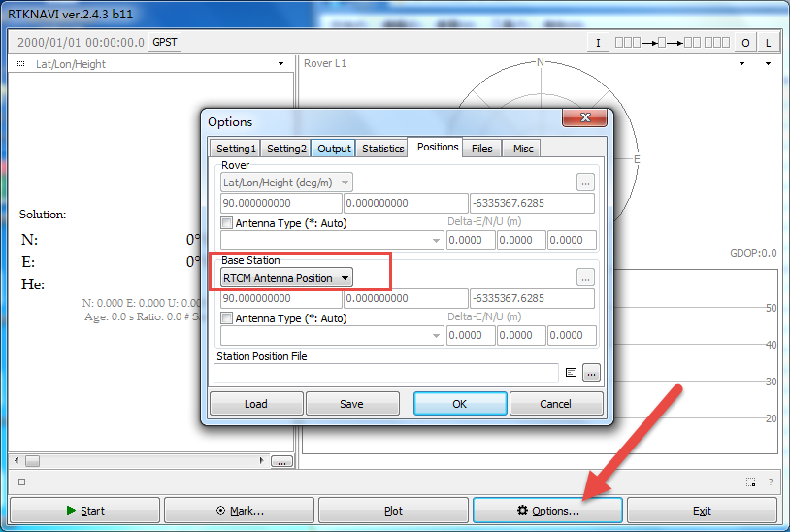
Task: Enable the Base Station Antenna Type checkbox
Action: [227, 318]
